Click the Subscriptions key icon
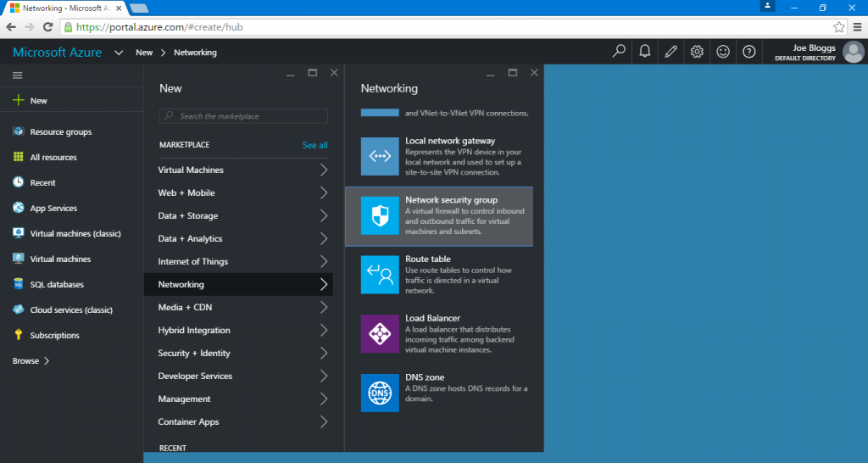The width and height of the screenshot is (868, 463). coord(19,335)
